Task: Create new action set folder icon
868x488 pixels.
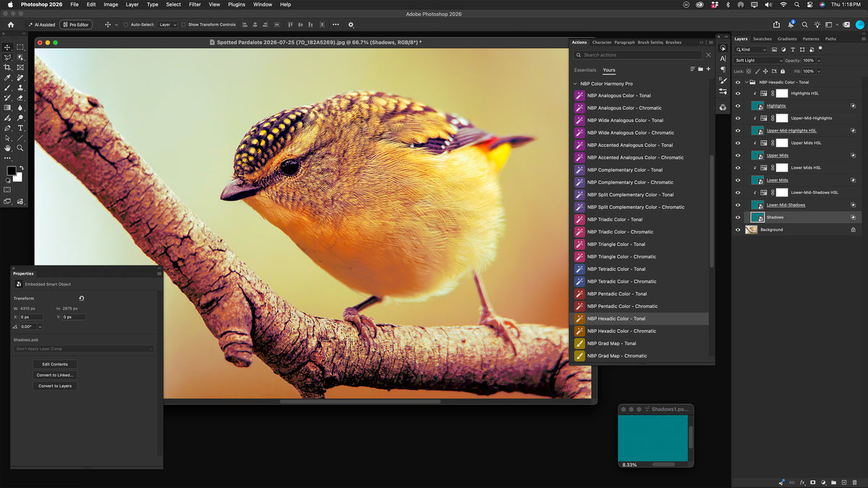Action: [700, 69]
